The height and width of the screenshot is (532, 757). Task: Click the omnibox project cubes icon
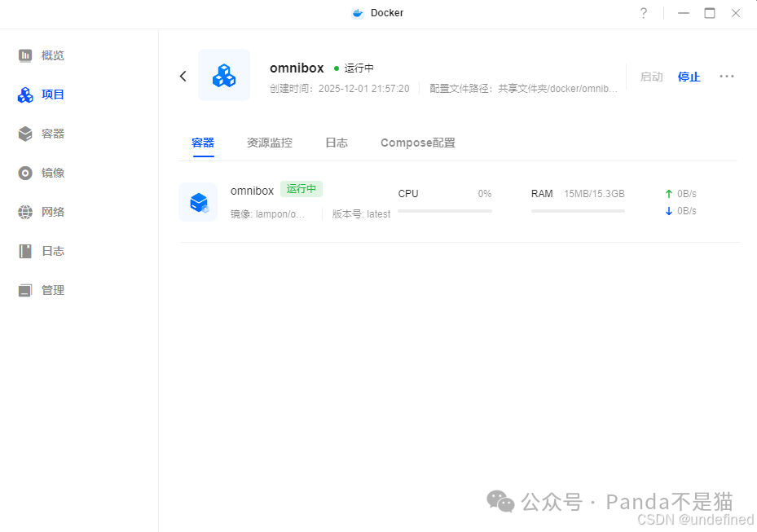pyautogui.click(x=224, y=75)
